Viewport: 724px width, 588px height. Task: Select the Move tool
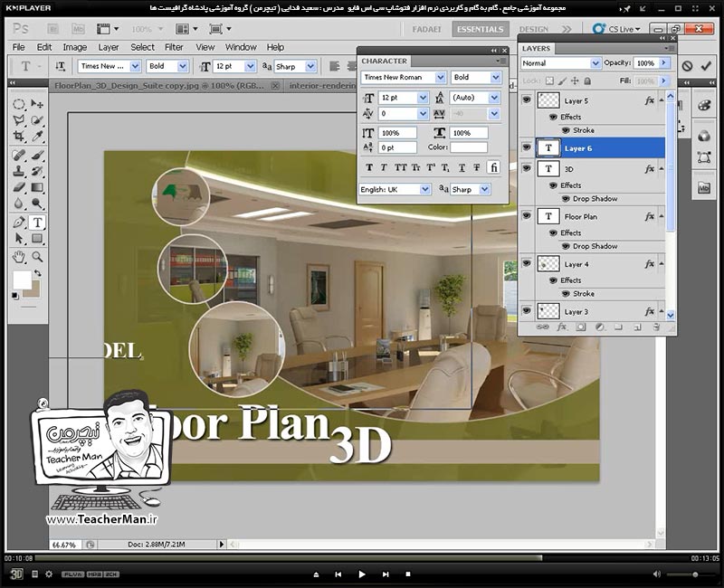(37, 104)
